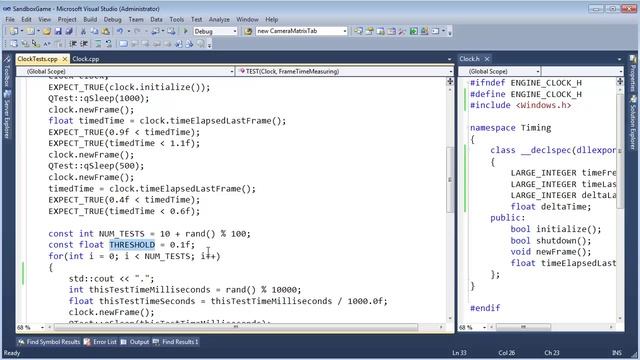Show the Find Results 1 tab

tap(176, 342)
